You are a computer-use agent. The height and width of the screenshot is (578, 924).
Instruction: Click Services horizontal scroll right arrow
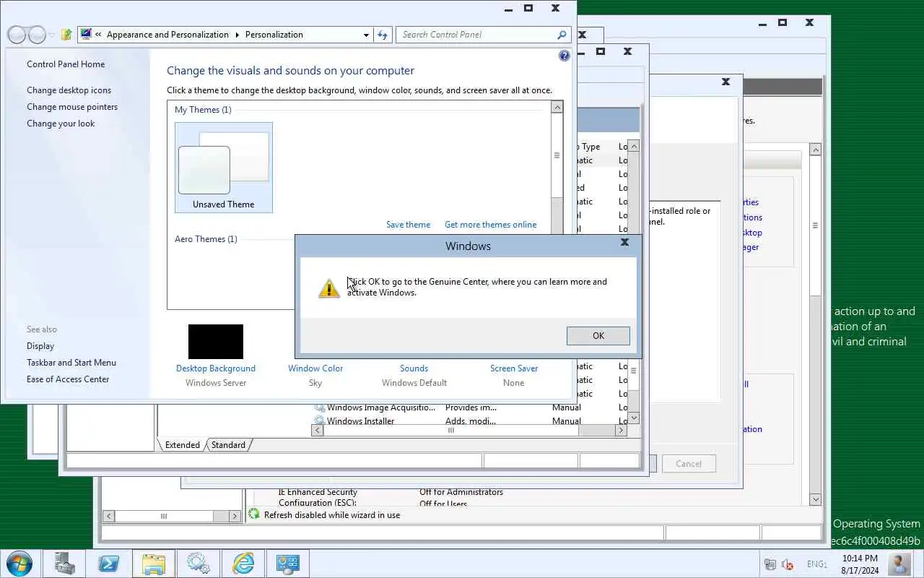tap(621, 430)
